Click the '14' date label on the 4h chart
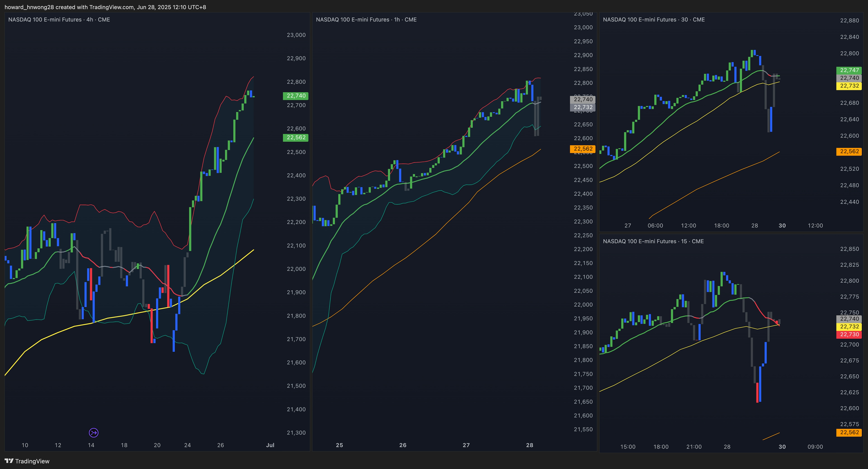This screenshot has height=469, width=868. click(x=91, y=445)
